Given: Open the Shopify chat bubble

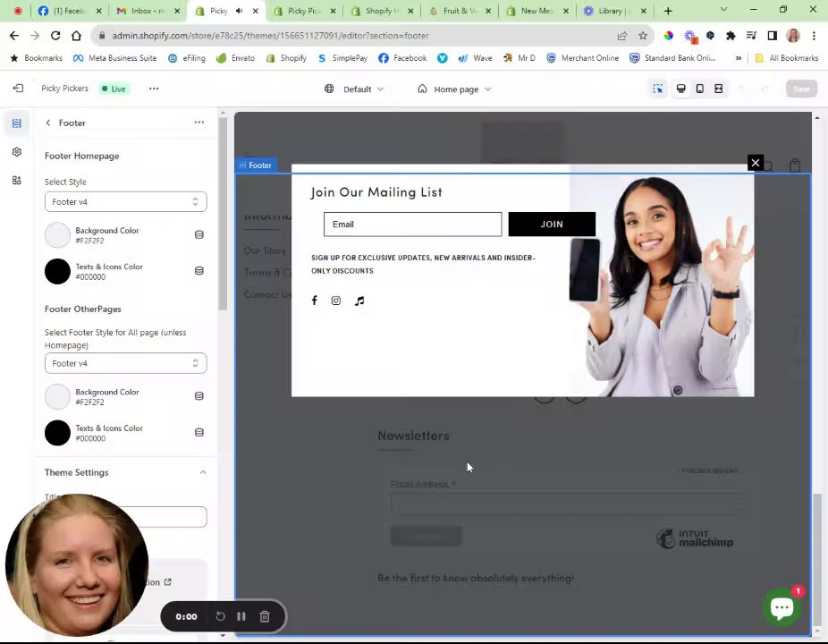Looking at the screenshot, I should pos(782,607).
